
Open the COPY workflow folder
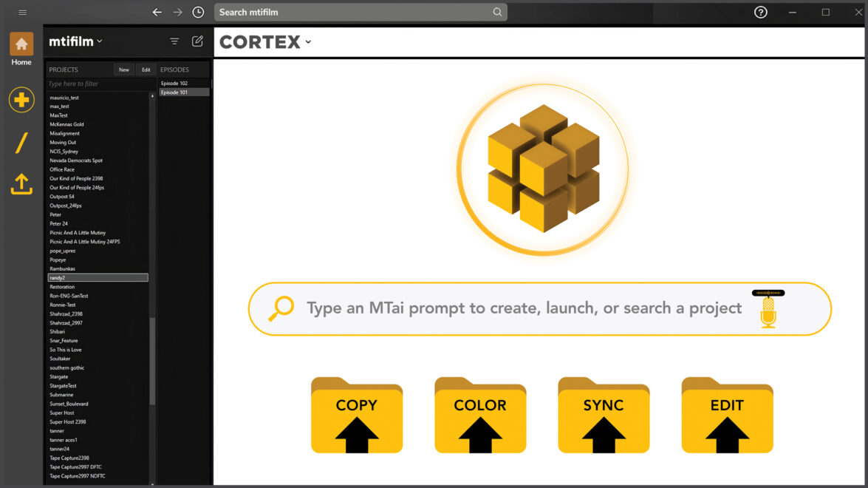357,415
